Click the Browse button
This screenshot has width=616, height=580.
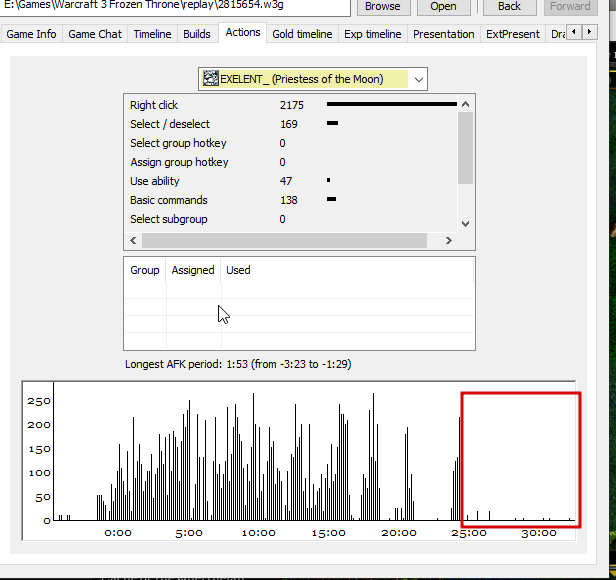coord(383,6)
